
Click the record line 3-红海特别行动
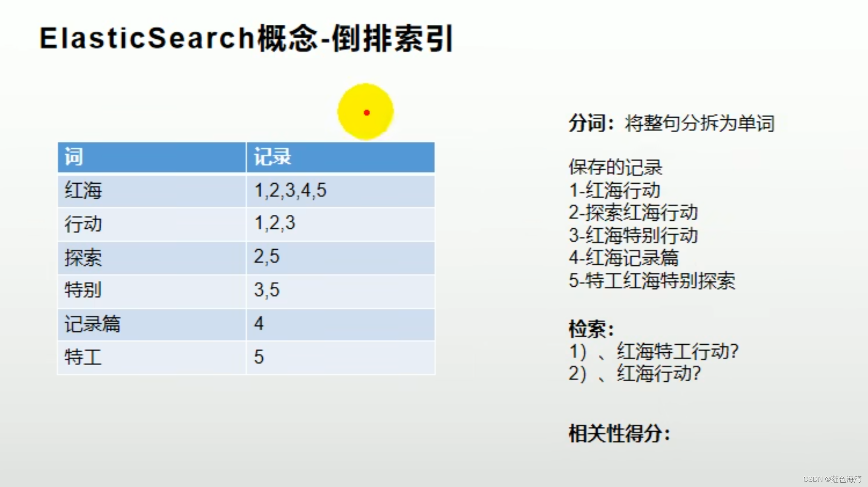633,235
